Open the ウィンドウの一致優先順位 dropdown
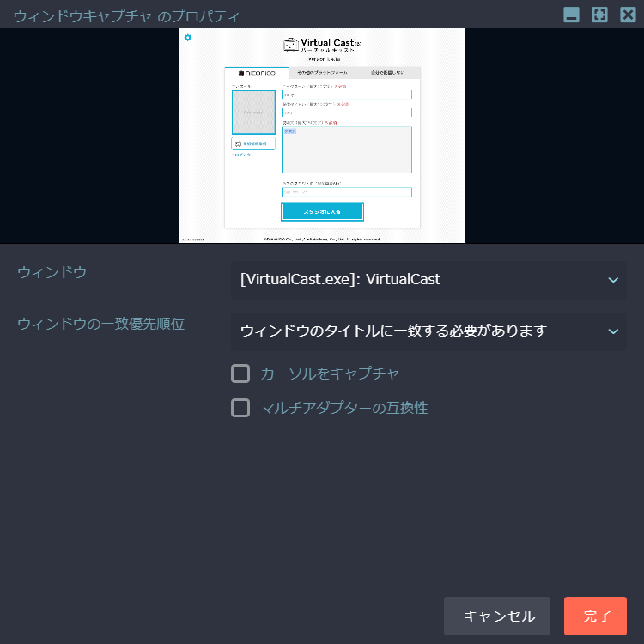The width and height of the screenshot is (644, 644). pos(428,331)
